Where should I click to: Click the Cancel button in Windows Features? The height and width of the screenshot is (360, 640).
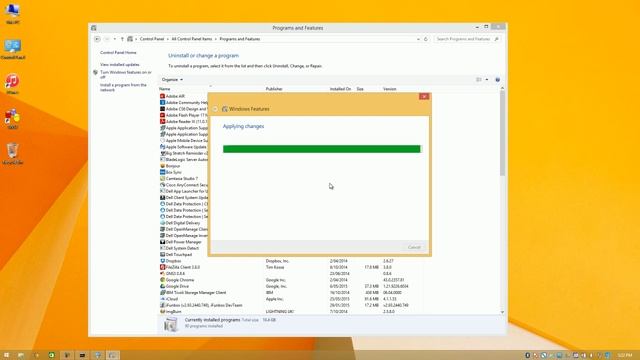click(x=414, y=247)
